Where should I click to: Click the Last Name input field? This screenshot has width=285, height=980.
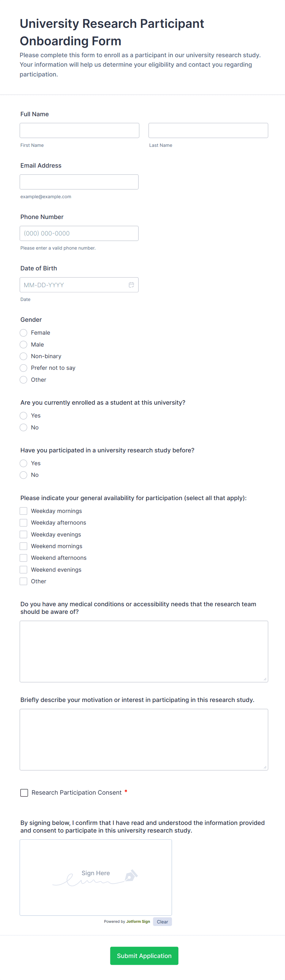pos(208,131)
